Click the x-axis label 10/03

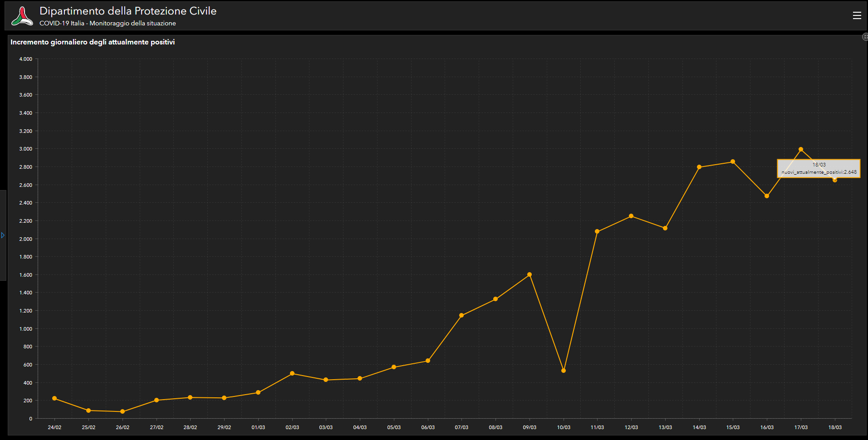pyautogui.click(x=564, y=427)
